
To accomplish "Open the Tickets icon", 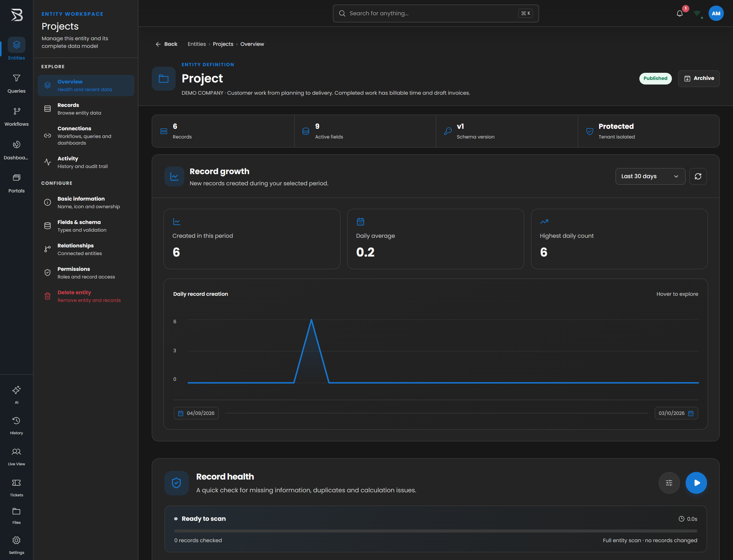I will tap(16, 483).
